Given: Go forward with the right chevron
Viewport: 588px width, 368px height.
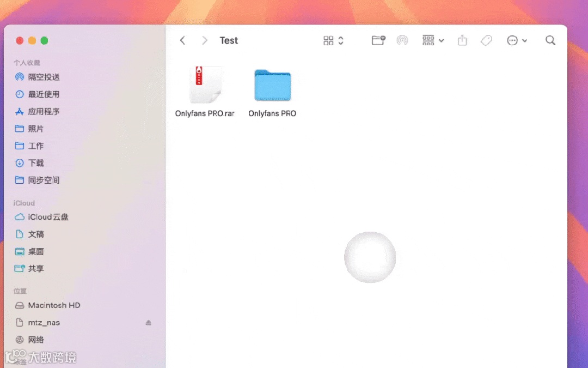Looking at the screenshot, I should [x=204, y=40].
